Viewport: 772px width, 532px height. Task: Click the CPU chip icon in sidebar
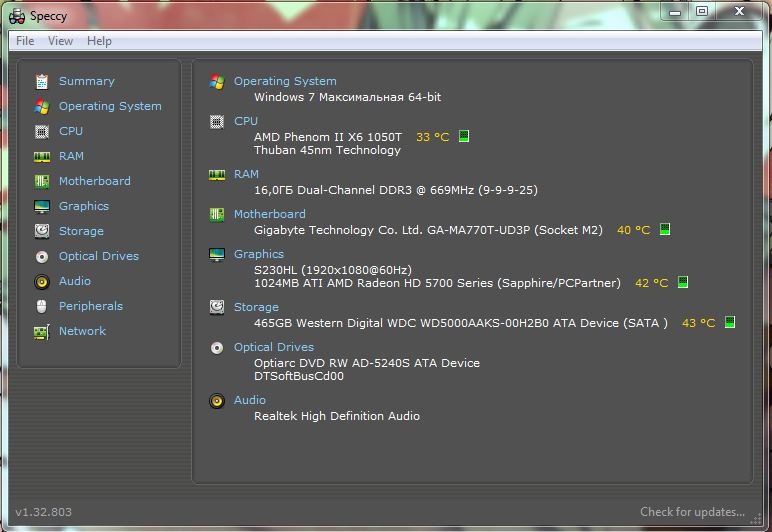tap(42, 131)
